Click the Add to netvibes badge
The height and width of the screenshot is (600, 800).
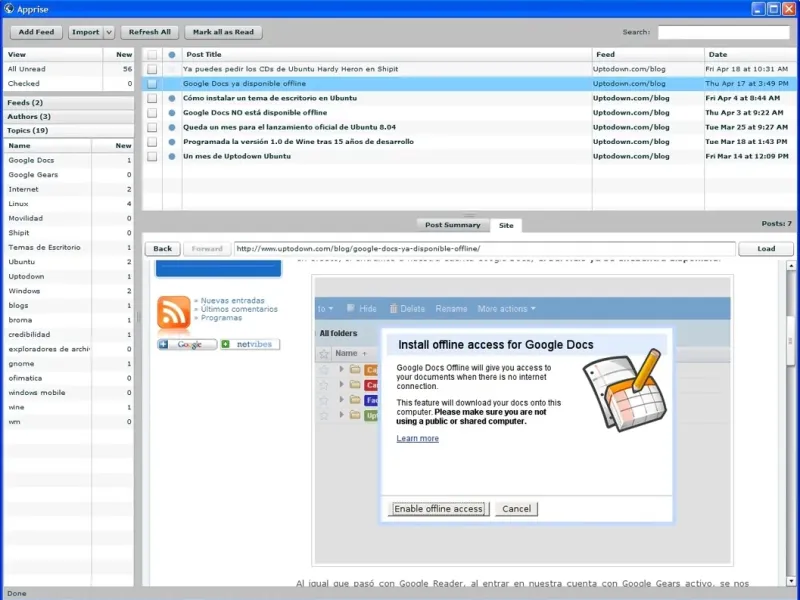click(250, 344)
